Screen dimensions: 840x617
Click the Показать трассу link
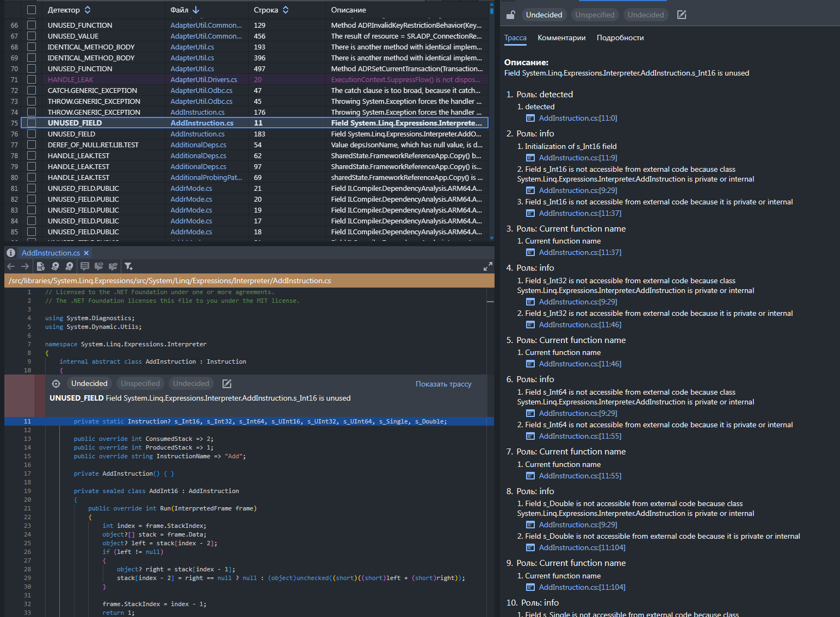point(443,384)
